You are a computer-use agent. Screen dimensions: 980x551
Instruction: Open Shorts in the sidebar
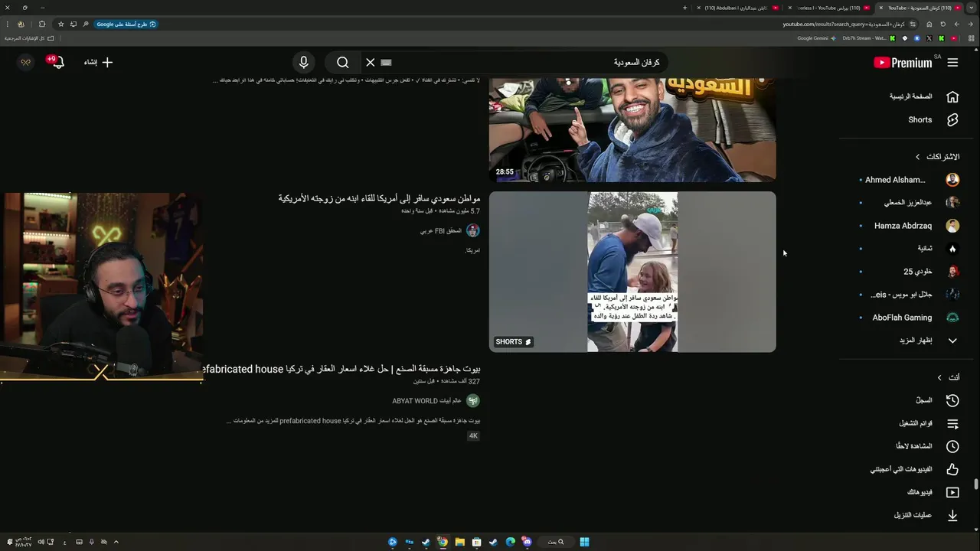click(x=907, y=120)
